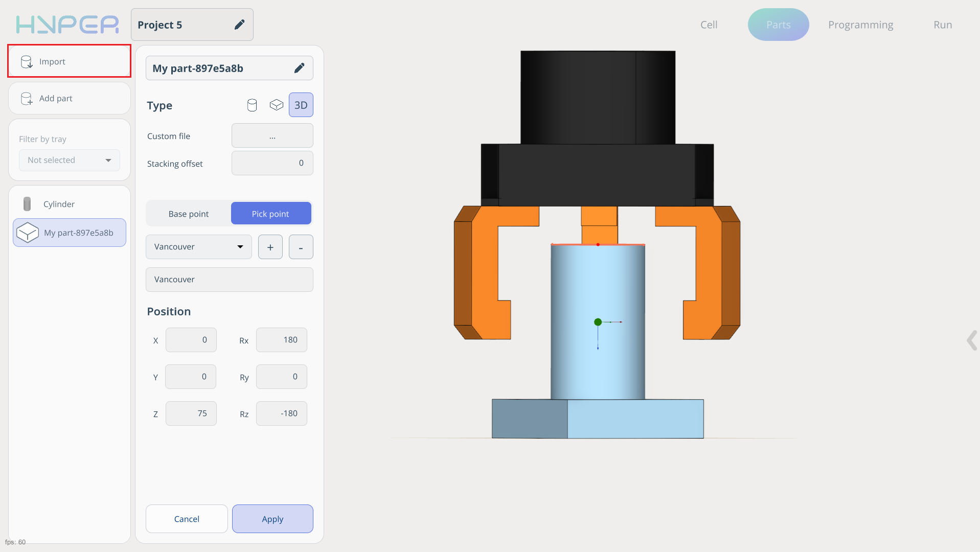Switch to Pick point mode
Image resolution: width=980 pixels, height=552 pixels.
pyautogui.click(x=270, y=214)
